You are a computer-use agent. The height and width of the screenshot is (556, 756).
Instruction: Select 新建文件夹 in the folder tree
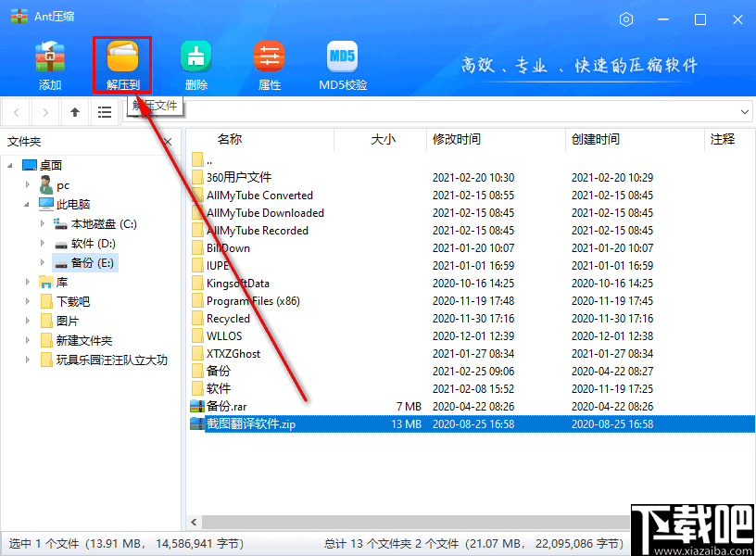(76, 340)
